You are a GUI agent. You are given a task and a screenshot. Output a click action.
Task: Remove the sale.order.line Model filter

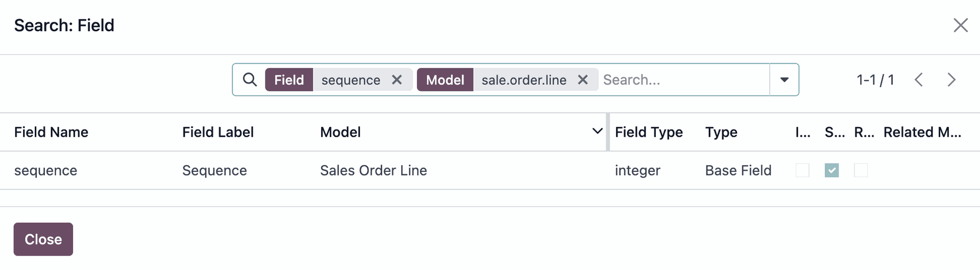pyautogui.click(x=582, y=80)
